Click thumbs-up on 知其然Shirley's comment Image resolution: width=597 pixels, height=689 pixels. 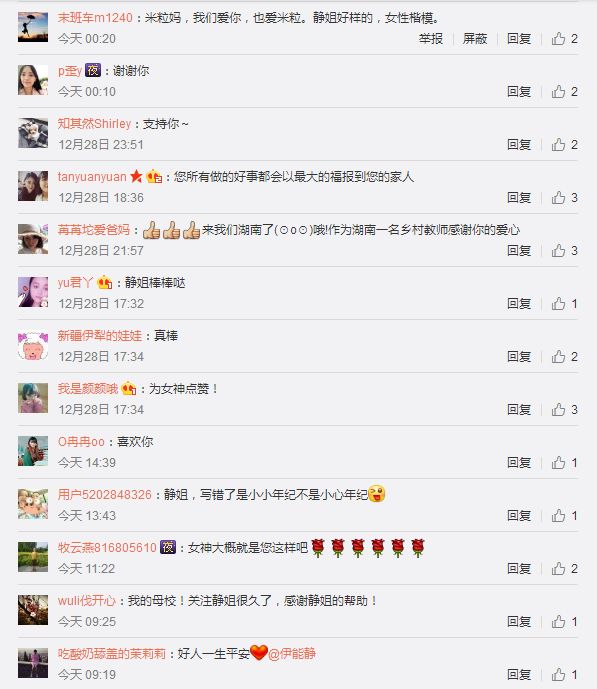coord(564,145)
